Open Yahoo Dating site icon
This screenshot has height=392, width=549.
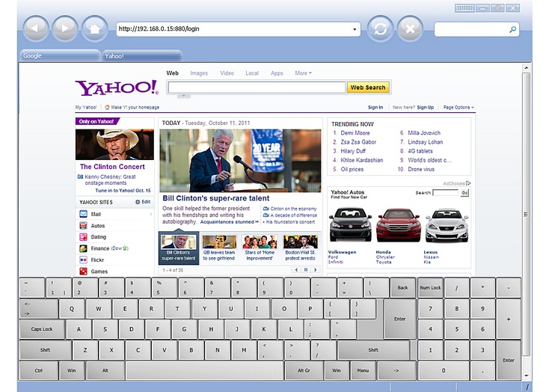pyautogui.click(x=83, y=237)
